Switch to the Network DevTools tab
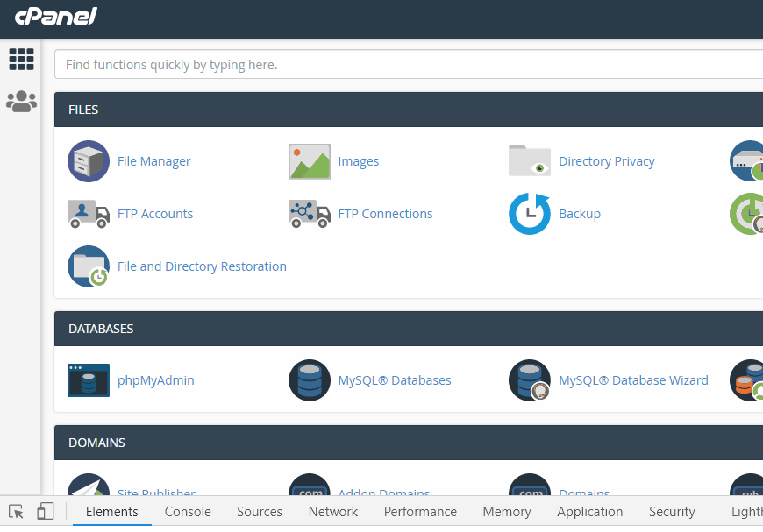This screenshot has width=763, height=532. tap(333, 512)
